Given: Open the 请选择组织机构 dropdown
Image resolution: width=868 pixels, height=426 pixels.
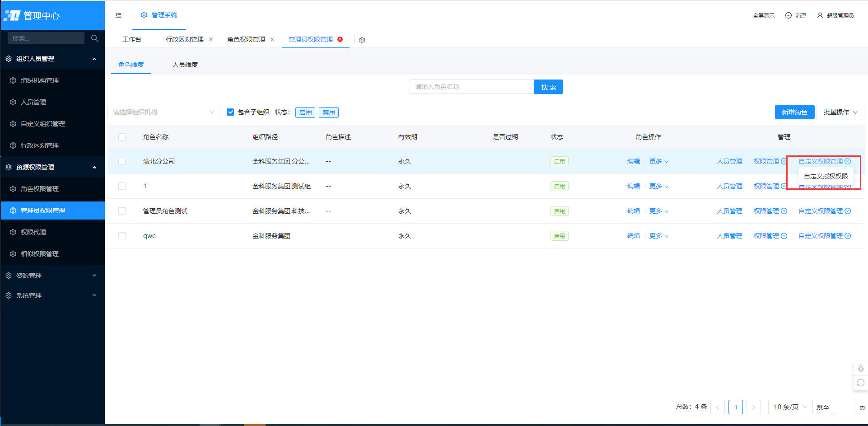Looking at the screenshot, I should point(164,112).
